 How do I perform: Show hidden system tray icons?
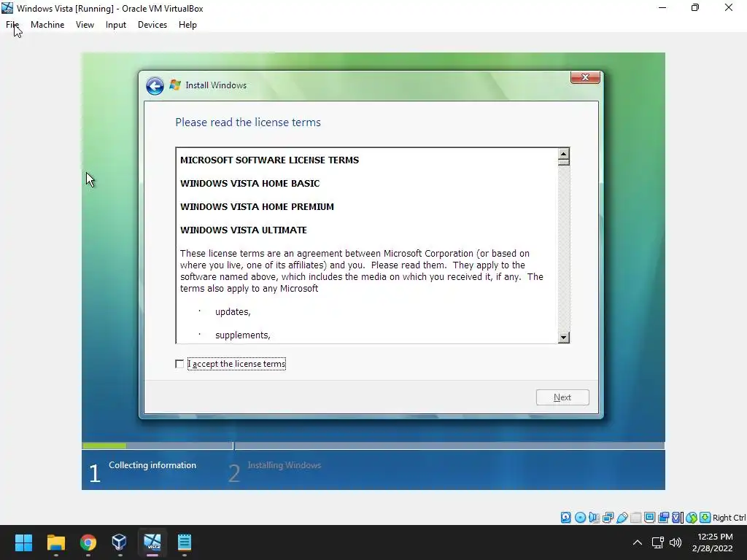click(638, 542)
